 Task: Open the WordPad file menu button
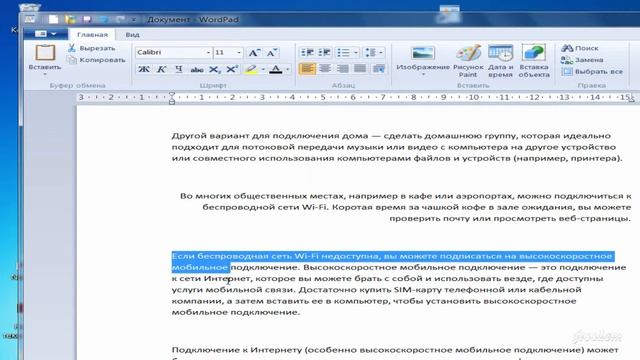(x=45, y=34)
